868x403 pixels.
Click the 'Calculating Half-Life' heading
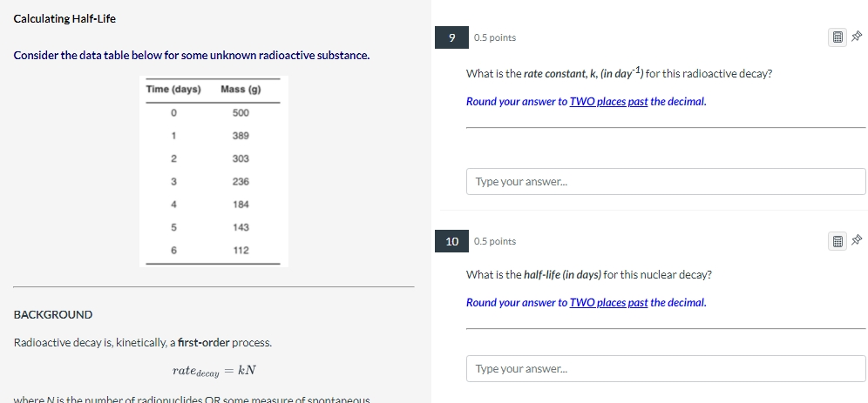tap(64, 19)
